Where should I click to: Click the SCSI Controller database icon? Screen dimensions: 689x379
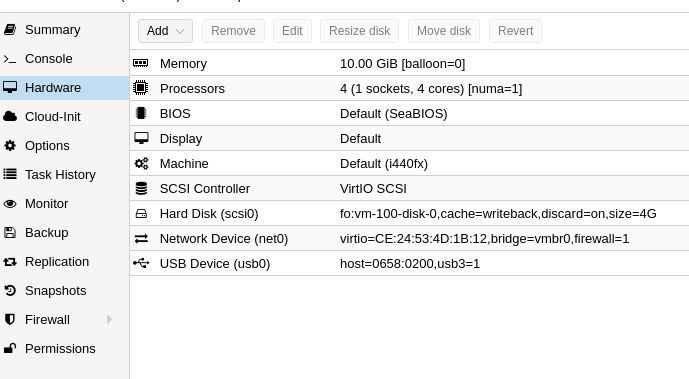tap(141, 188)
